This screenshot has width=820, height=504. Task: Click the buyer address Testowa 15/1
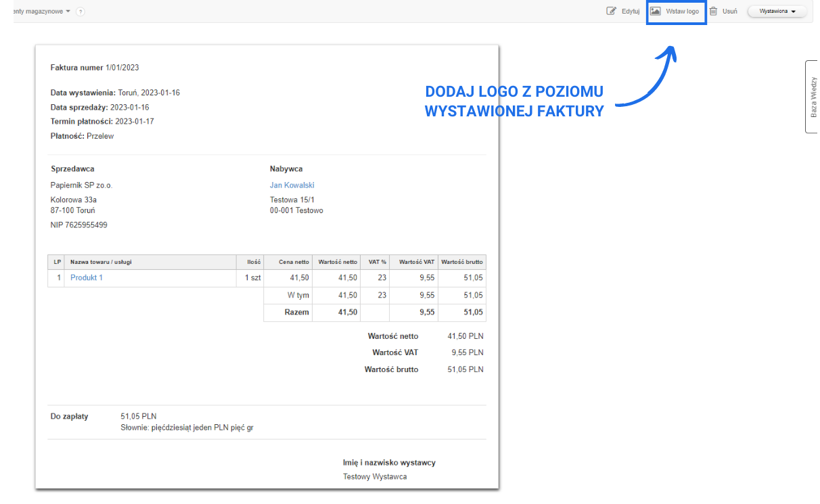pyautogui.click(x=292, y=200)
